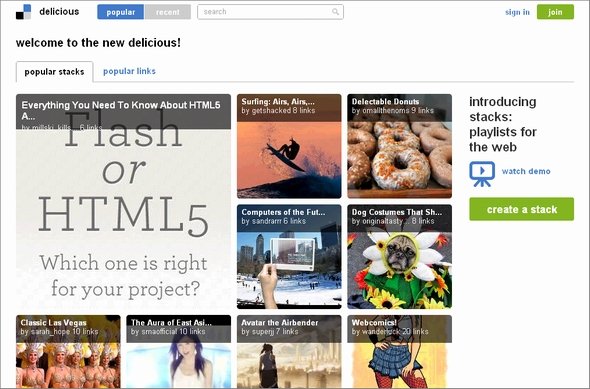Screen dimensions: 590x389
Task: Open the Classic Las Vegas stack
Action: pyautogui.click(x=68, y=352)
